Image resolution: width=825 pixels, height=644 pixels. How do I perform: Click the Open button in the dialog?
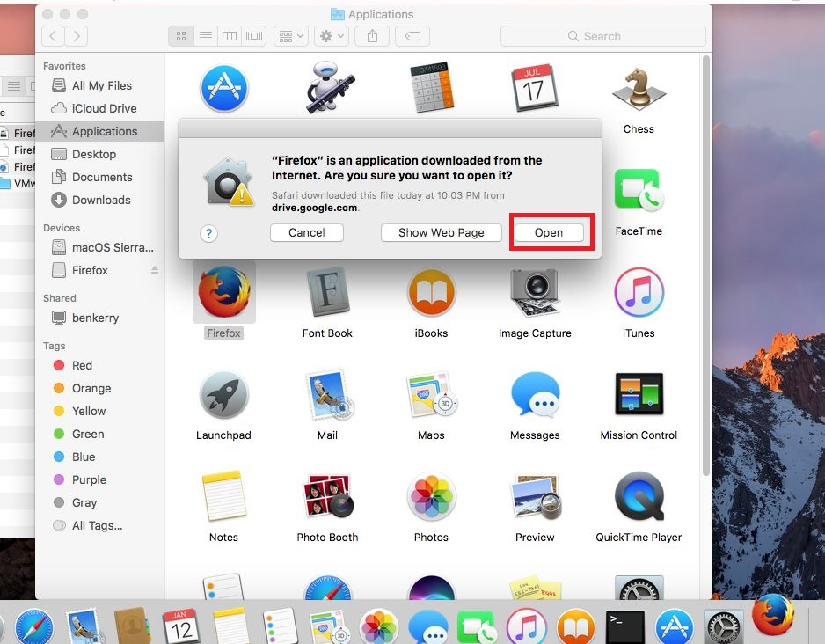[549, 232]
